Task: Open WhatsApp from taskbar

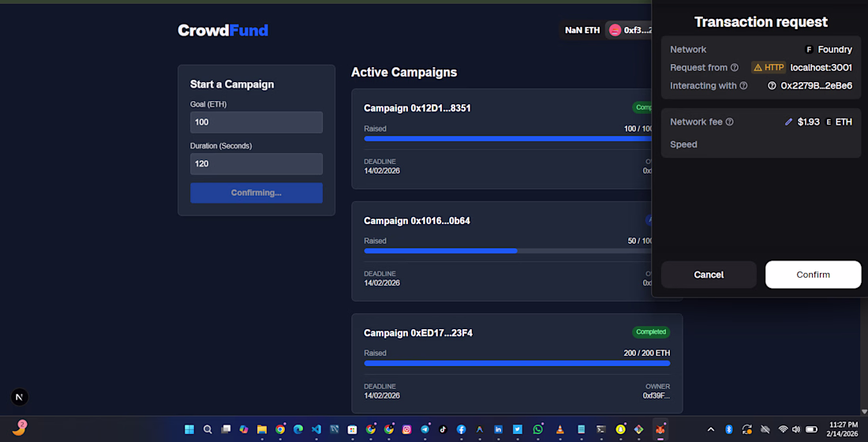Action: tap(538, 429)
